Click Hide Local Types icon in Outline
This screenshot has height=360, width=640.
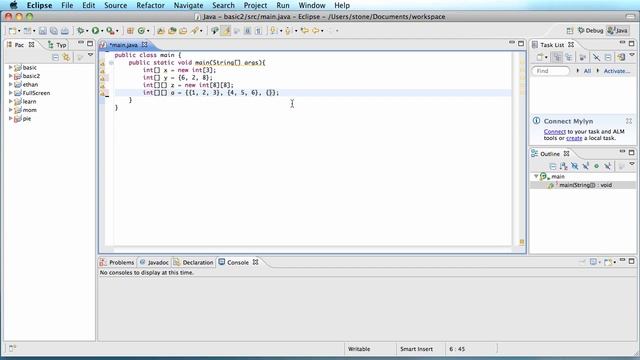tap(607, 166)
